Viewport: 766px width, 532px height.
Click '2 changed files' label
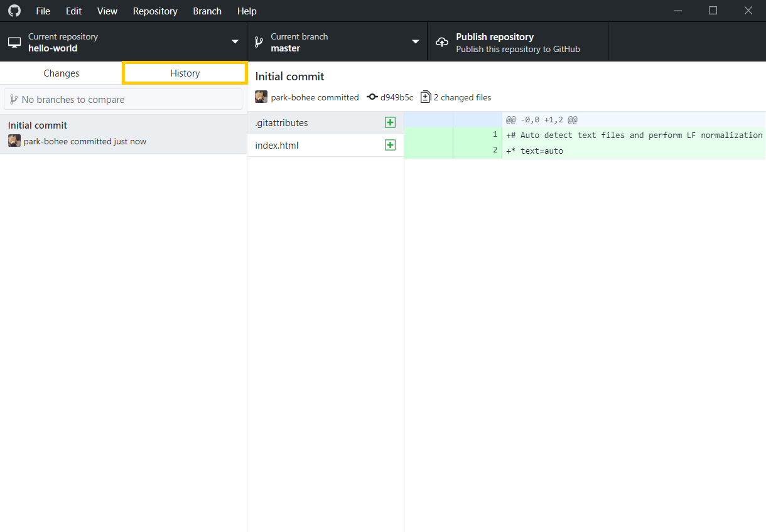(x=462, y=98)
